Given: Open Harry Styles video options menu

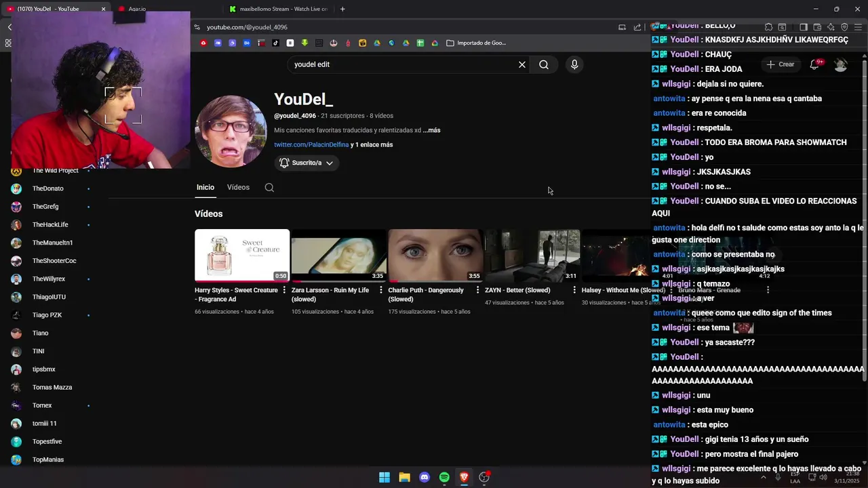Looking at the screenshot, I should tap(284, 290).
